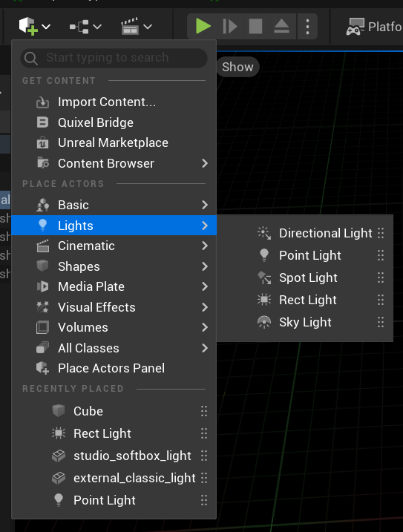Click the Unreal Marketplace bag icon

(x=42, y=142)
